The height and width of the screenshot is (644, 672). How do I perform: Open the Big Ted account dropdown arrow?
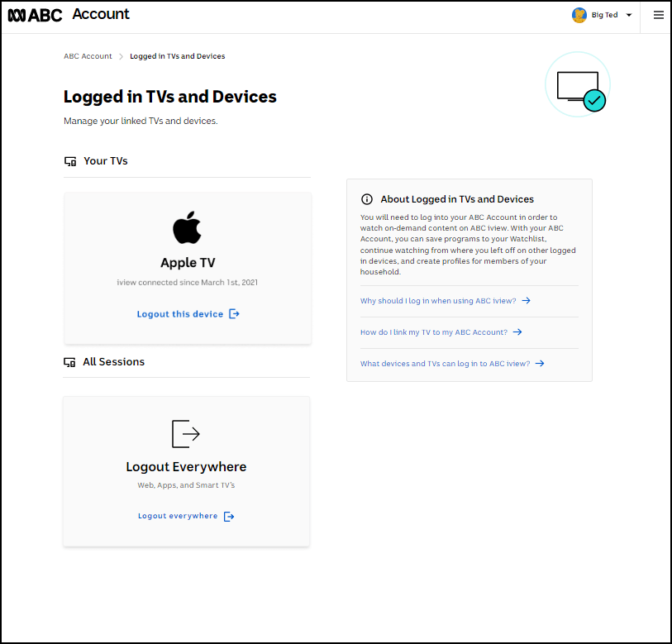coord(629,14)
